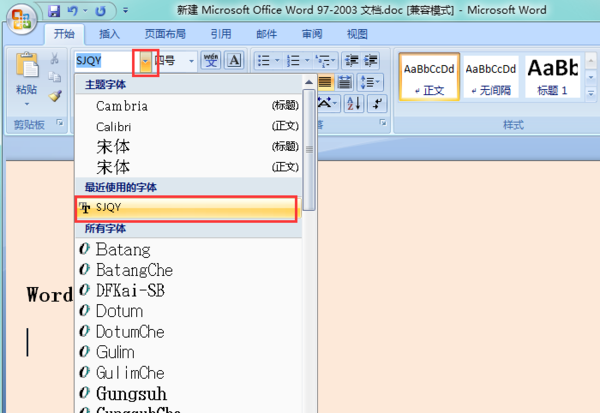Viewport: 600px width, 413px height.
Task: Increase the paragraph indent
Action: point(370,60)
